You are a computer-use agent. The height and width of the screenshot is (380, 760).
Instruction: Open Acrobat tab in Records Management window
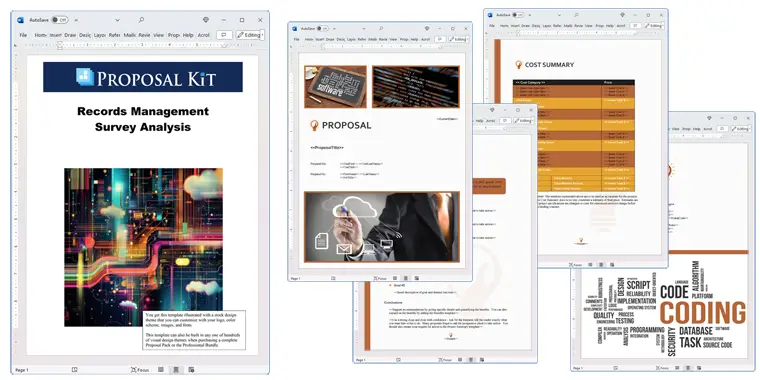[x=203, y=35]
